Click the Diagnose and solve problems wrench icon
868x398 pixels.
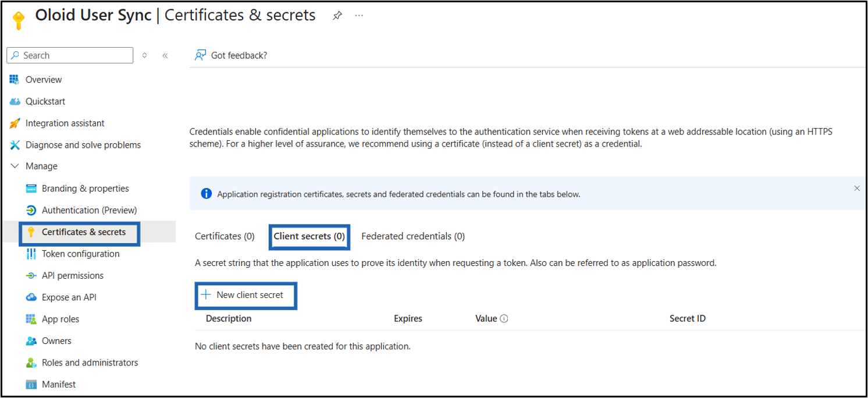[15, 145]
